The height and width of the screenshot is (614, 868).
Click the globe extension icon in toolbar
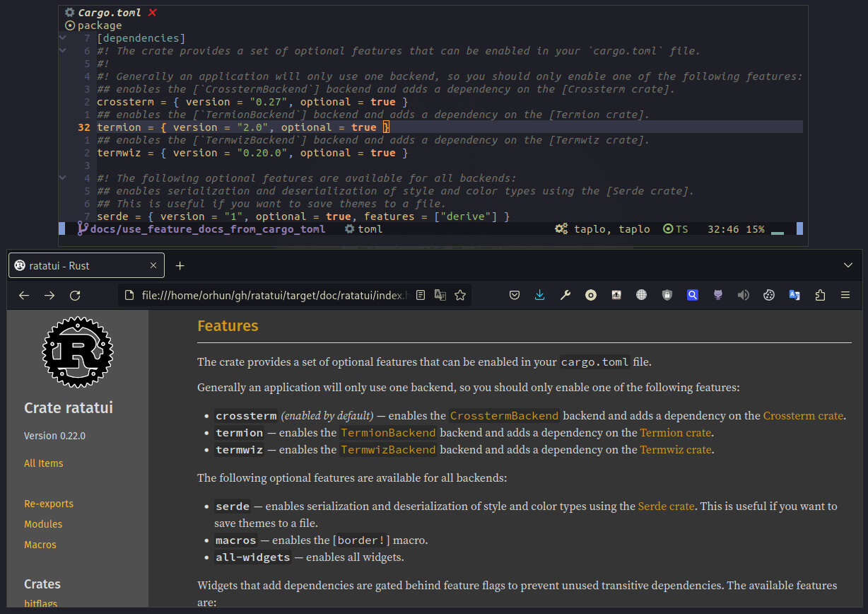642,295
